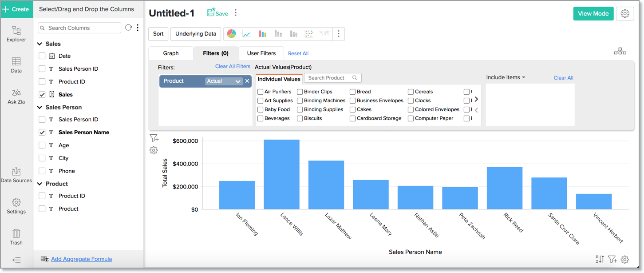Open the User Filters tab

point(261,53)
